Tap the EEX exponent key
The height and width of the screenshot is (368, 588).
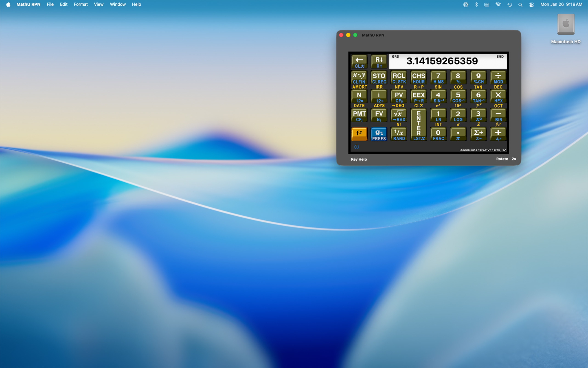click(x=419, y=97)
